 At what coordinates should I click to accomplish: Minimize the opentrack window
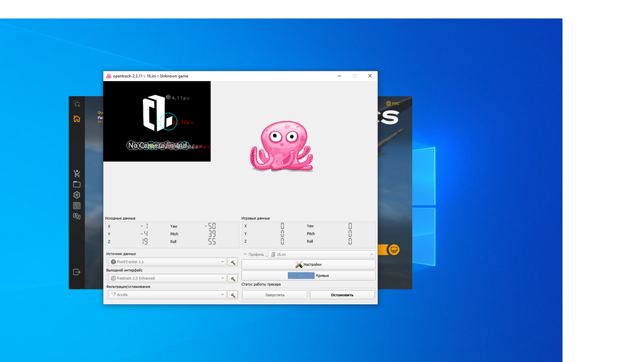339,76
